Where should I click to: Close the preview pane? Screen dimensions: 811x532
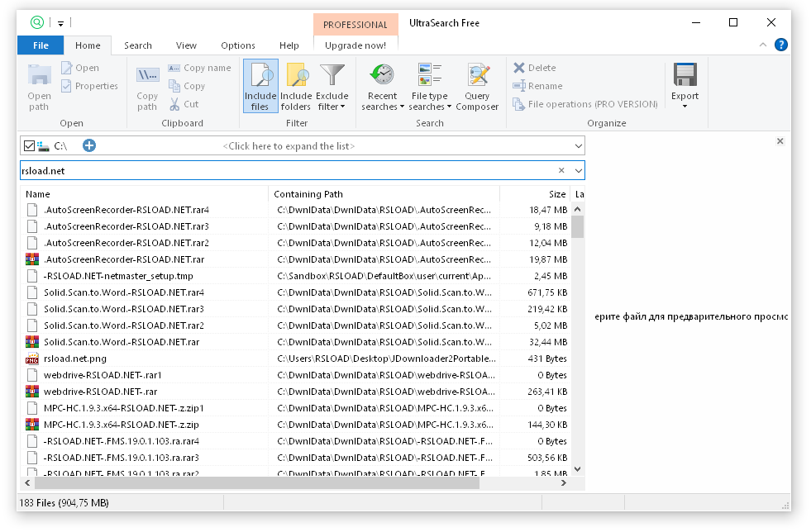click(780, 141)
